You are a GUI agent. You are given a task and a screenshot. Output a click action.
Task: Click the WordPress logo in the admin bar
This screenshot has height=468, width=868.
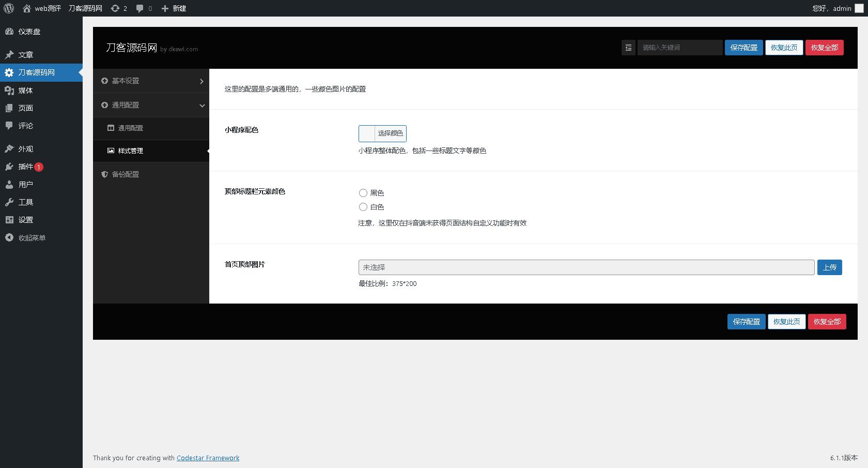click(8, 8)
